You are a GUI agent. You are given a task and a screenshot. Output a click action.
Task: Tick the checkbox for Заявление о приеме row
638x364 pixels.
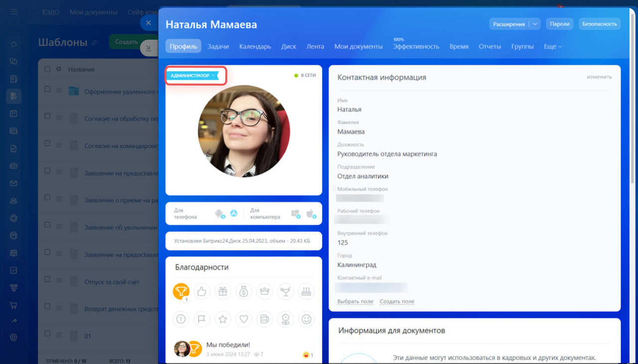(47, 197)
